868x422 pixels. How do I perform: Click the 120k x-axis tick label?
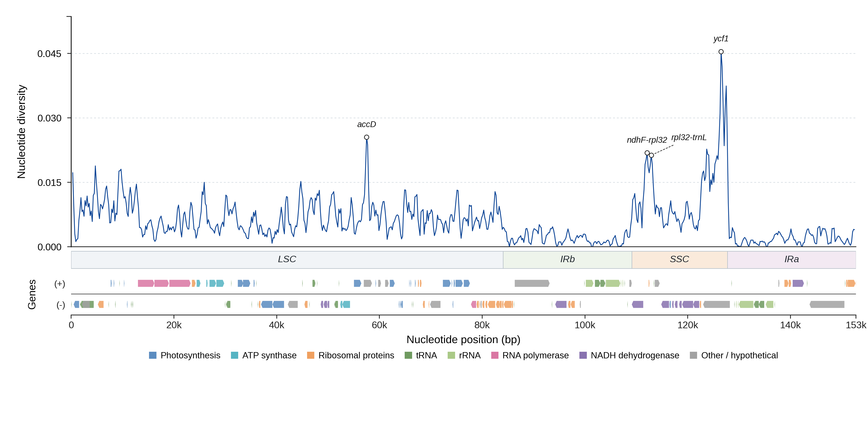[x=688, y=325]
